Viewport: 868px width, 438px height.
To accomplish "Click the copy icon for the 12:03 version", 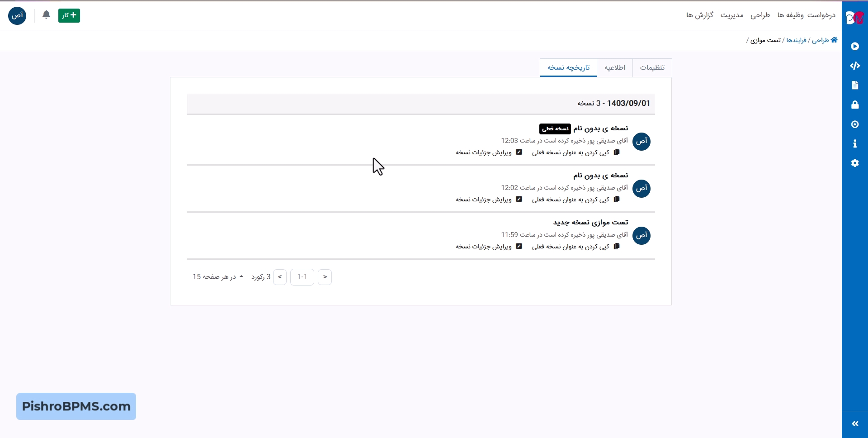I will (x=616, y=152).
